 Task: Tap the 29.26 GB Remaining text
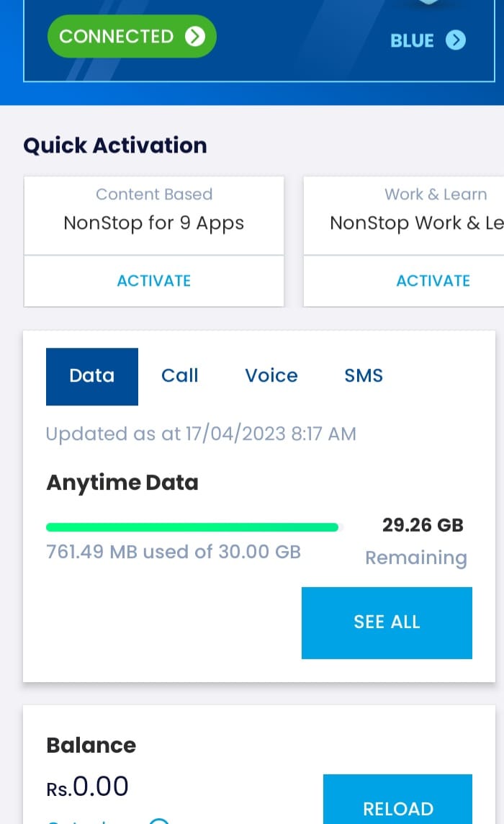point(419,541)
